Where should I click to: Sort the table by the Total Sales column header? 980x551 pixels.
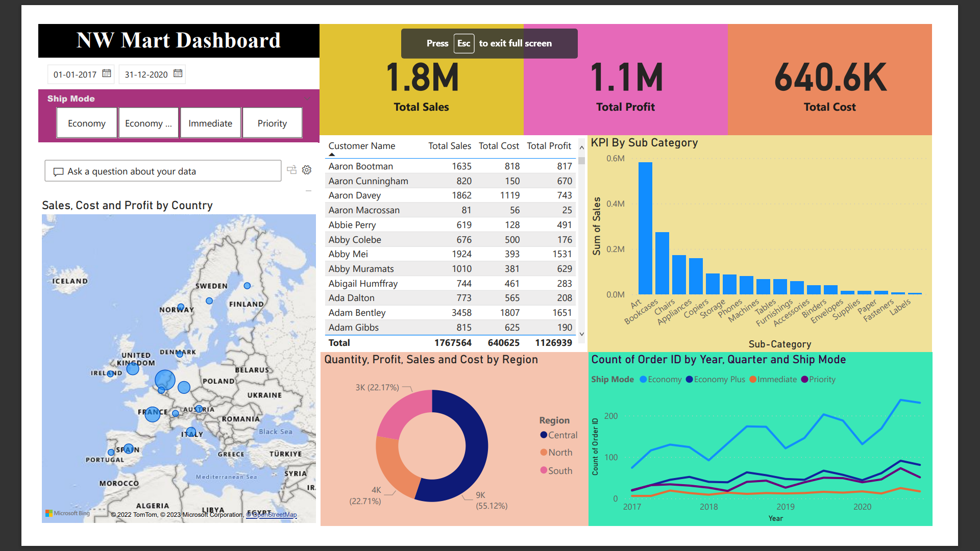pos(449,146)
